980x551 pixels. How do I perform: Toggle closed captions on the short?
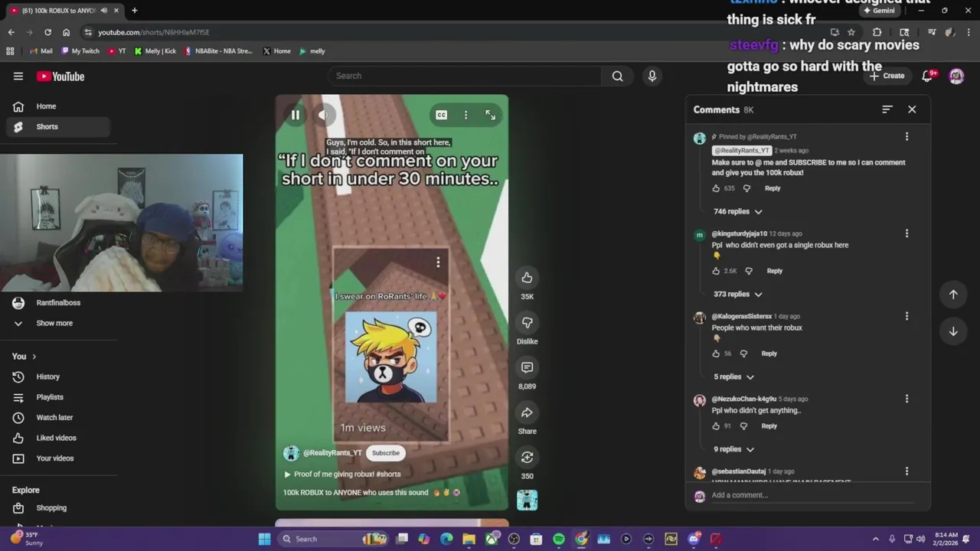pyautogui.click(x=442, y=115)
